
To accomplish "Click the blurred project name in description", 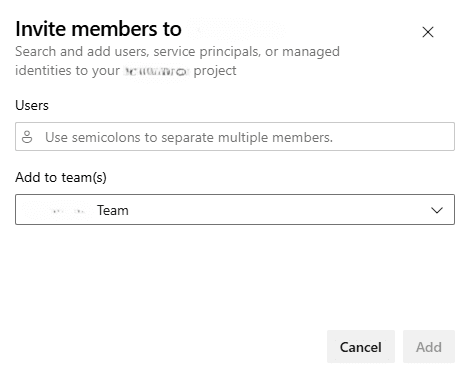I will (157, 71).
